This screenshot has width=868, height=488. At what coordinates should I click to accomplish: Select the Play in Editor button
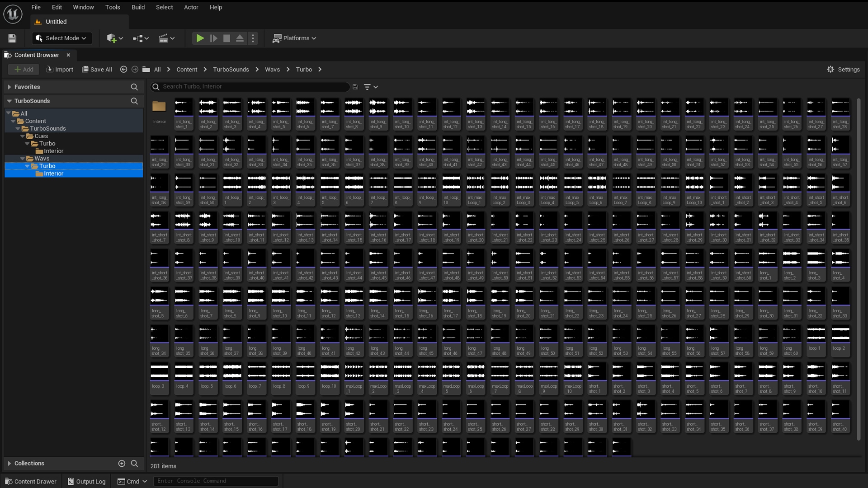(200, 38)
